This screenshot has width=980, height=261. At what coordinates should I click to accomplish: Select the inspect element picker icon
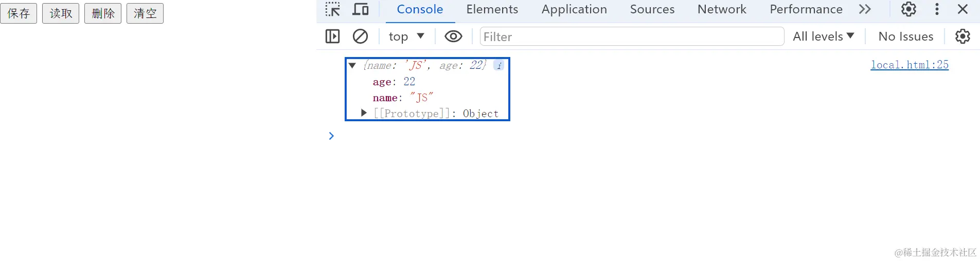tap(332, 9)
